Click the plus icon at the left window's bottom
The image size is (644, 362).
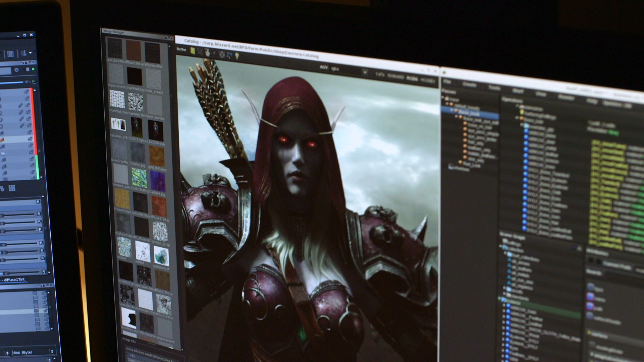(49, 360)
